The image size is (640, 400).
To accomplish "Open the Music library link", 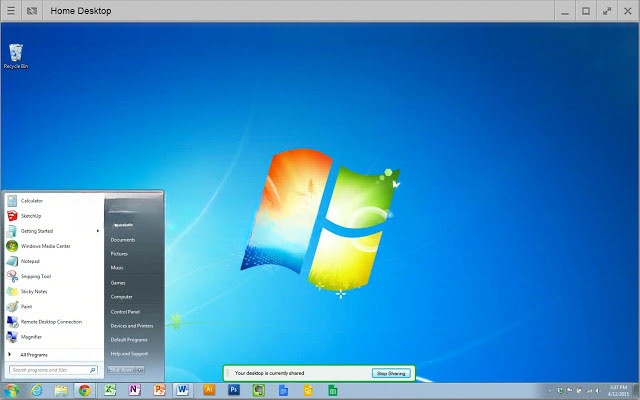I will click(x=117, y=268).
